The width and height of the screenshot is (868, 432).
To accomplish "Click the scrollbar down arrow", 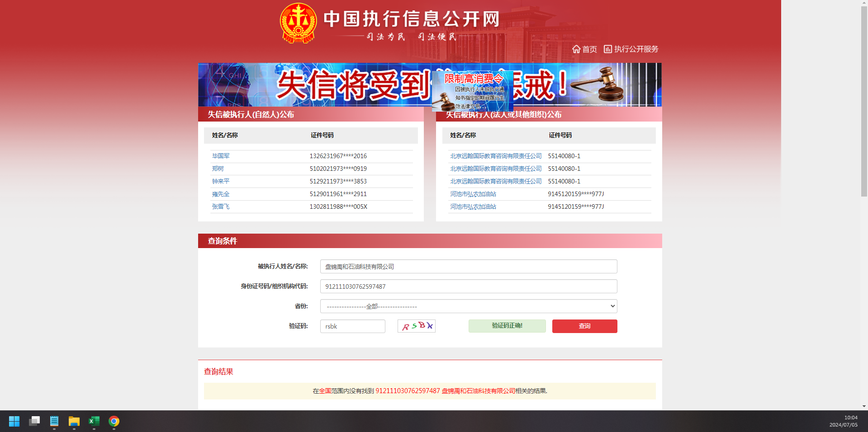I will click(x=864, y=406).
